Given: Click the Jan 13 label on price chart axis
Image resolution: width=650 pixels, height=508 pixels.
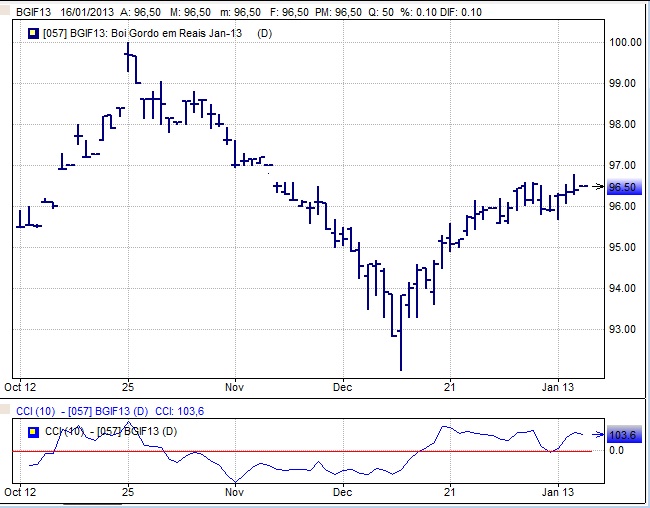Looking at the screenshot, I should tap(558, 386).
